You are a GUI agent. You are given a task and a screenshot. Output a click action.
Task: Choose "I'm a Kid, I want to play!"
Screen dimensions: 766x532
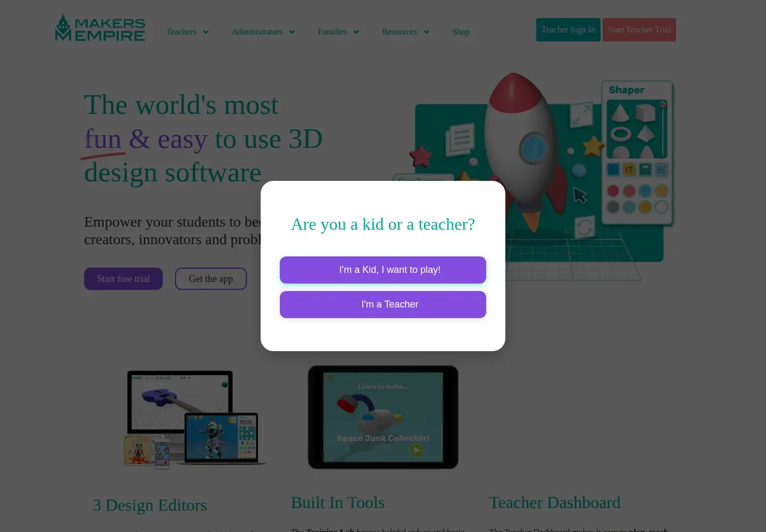383,270
